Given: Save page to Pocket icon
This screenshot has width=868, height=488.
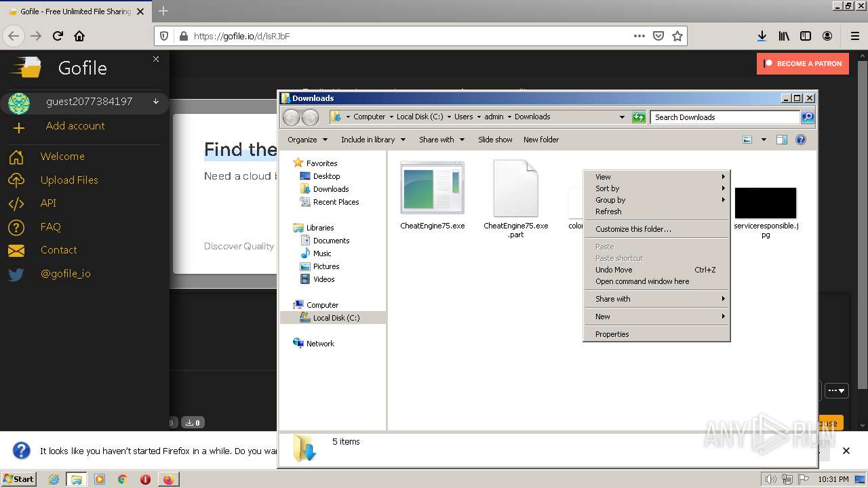Looking at the screenshot, I should coord(658,36).
